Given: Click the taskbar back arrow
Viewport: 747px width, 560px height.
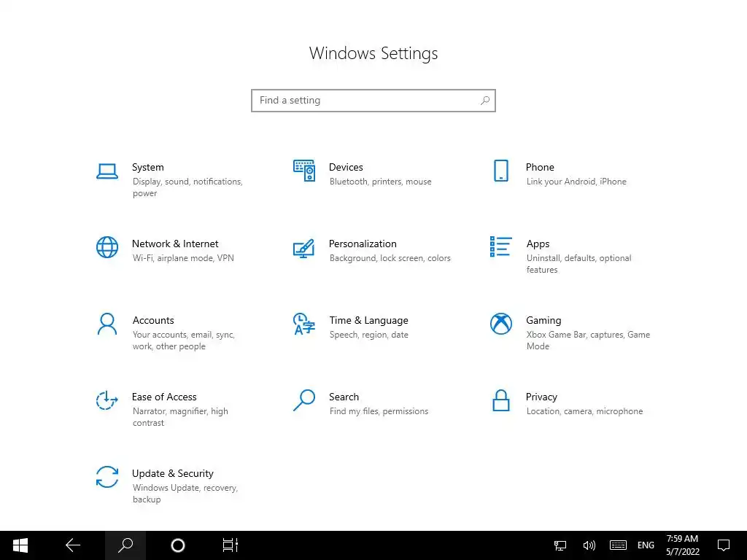Looking at the screenshot, I should tap(73, 545).
